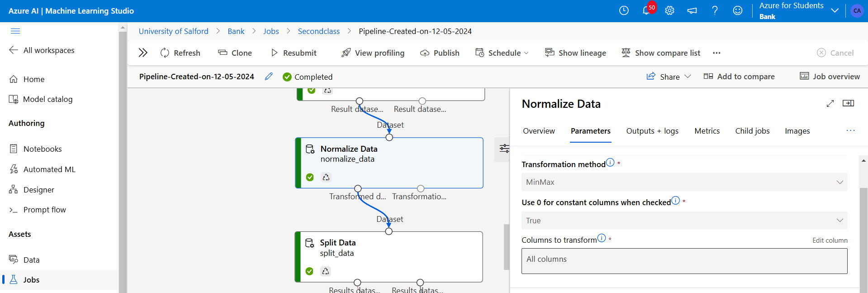
Task: Switch to the Metrics tab
Action: point(707,131)
